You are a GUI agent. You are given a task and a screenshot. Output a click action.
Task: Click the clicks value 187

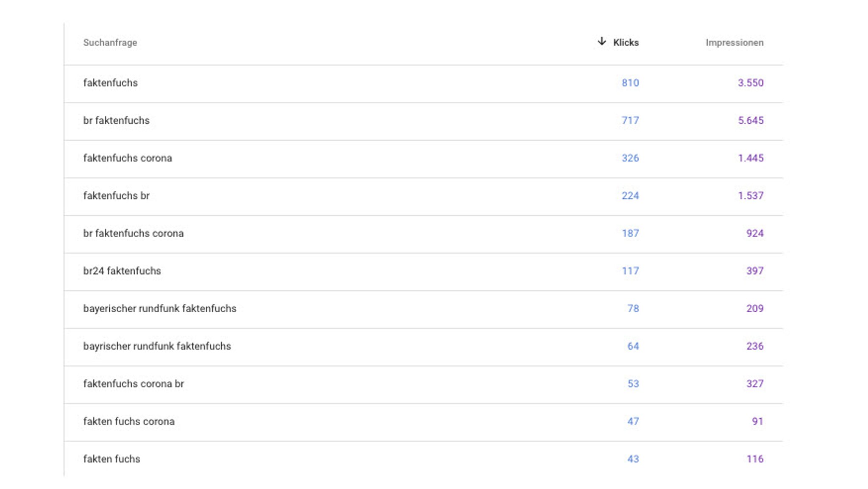click(630, 233)
